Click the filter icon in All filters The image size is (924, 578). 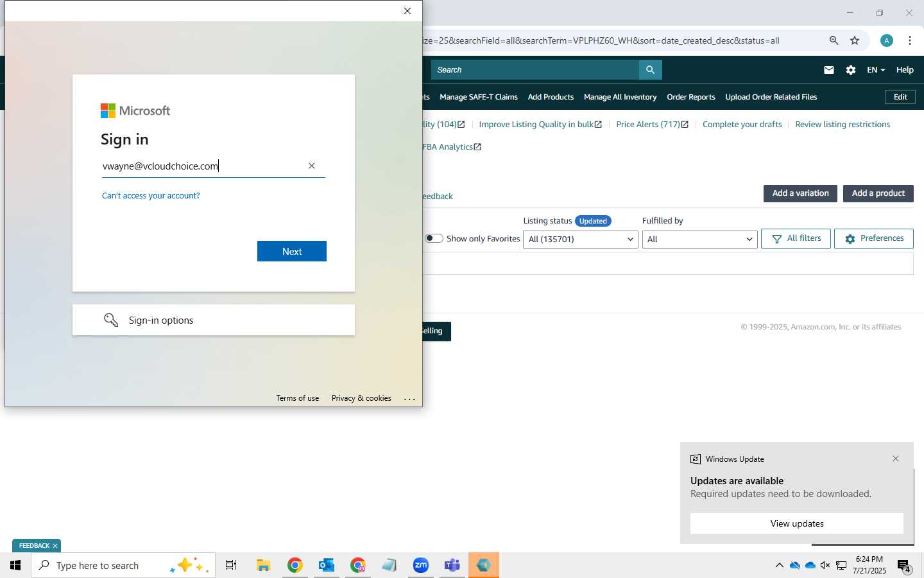click(x=777, y=239)
